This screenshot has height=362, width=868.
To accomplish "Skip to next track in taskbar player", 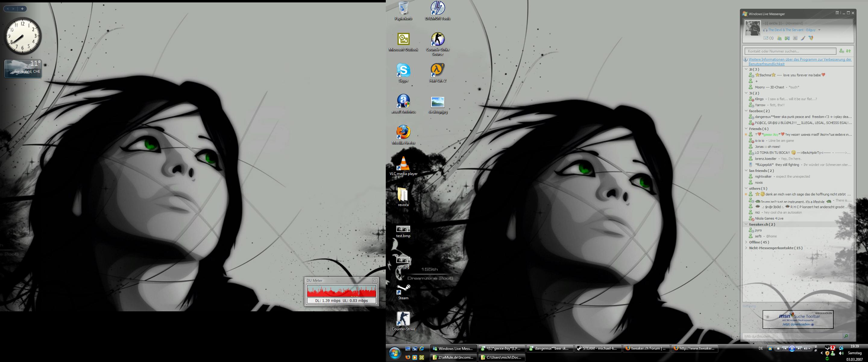I will coord(799,348).
